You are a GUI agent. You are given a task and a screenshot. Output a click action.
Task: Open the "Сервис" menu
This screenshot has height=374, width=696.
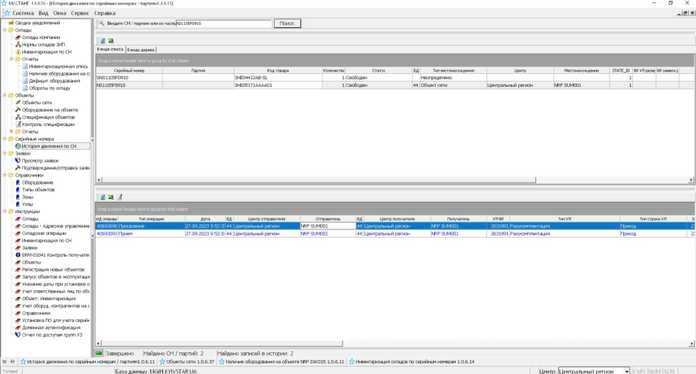(79, 13)
